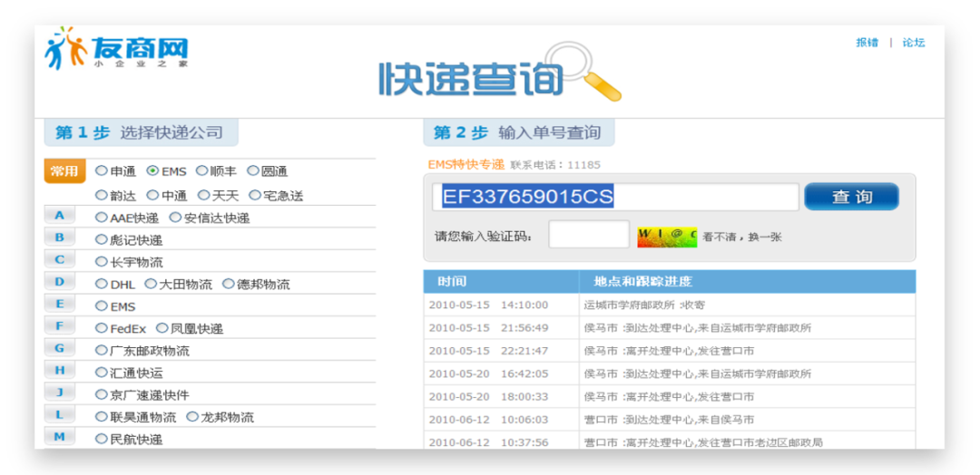Click the 友商网 logo
This screenshot has height=475, width=980.
[x=116, y=48]
